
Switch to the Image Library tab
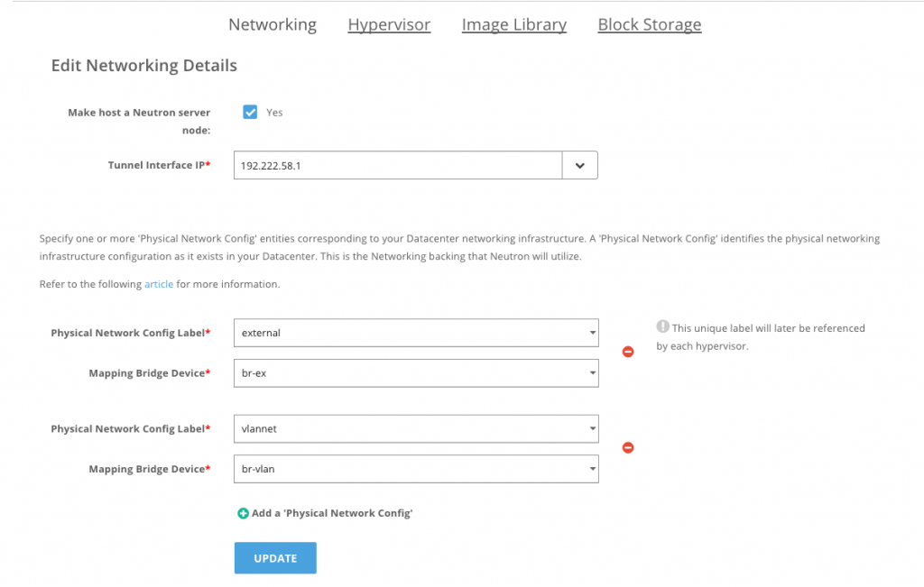(513, 25)
